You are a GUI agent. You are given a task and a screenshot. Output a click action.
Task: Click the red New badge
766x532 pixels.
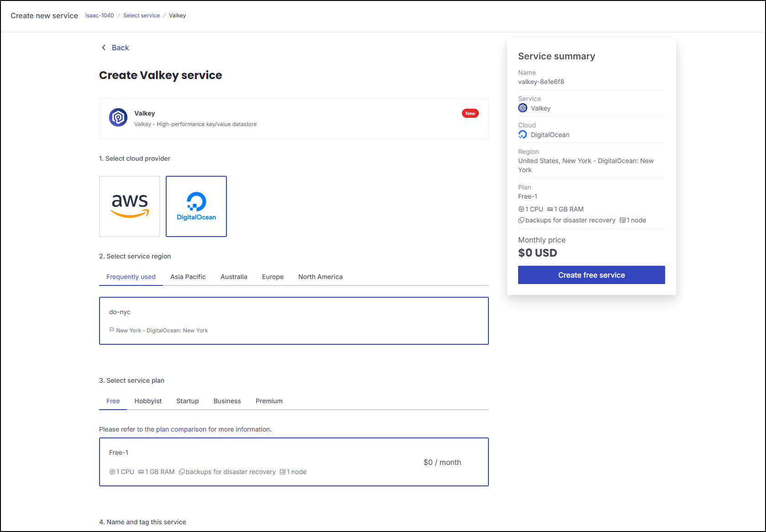click(x=470, y=113)
